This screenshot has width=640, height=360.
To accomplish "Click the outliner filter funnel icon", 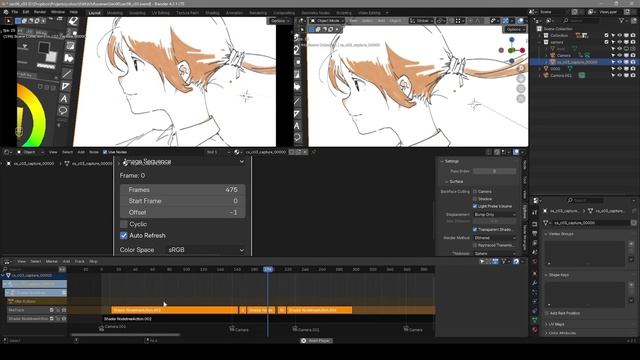I will pyautogui.click(x=622, y=20).
